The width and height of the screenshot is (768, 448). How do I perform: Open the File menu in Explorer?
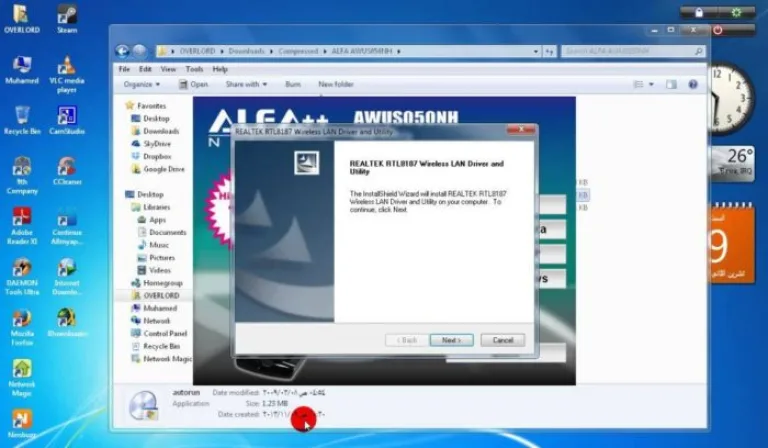pos(124,69)
